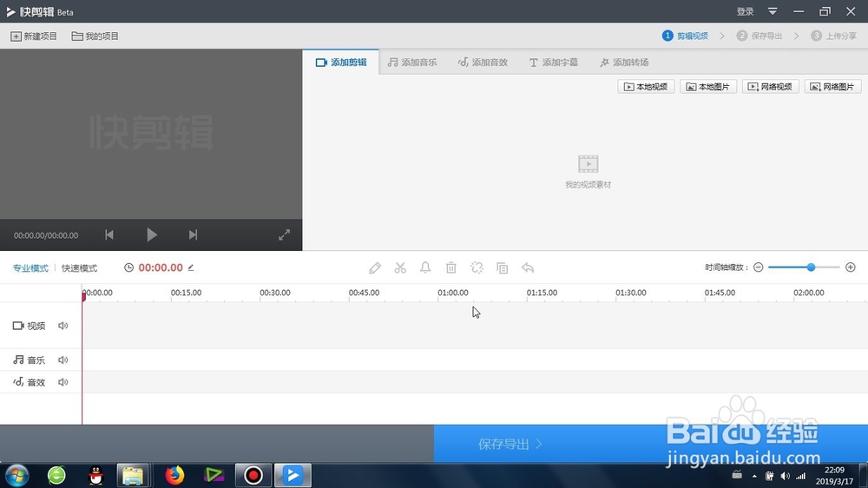Go to step 1 剪辑视频
The height and width of the screenshot is (488, 868).
coord(686,36)
